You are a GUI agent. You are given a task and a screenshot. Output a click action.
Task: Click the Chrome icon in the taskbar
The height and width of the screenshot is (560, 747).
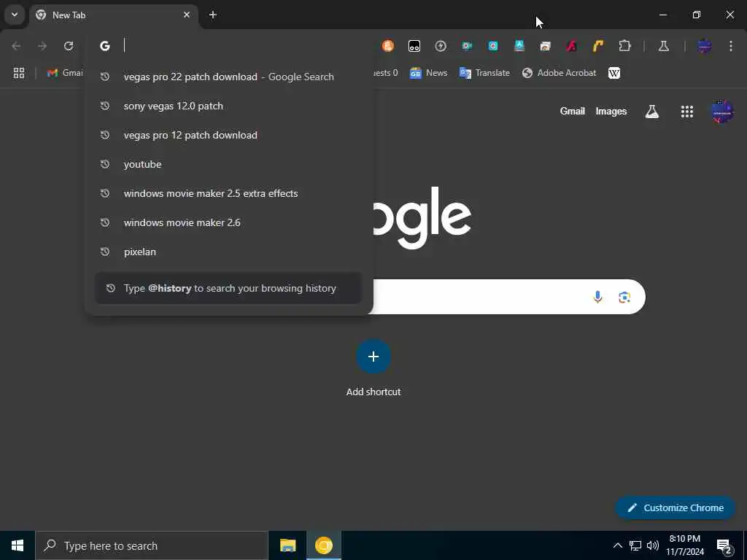tap(323, 545)
